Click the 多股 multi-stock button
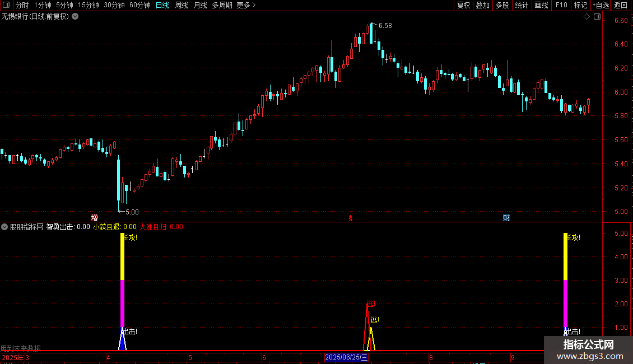 coord(502,5)
